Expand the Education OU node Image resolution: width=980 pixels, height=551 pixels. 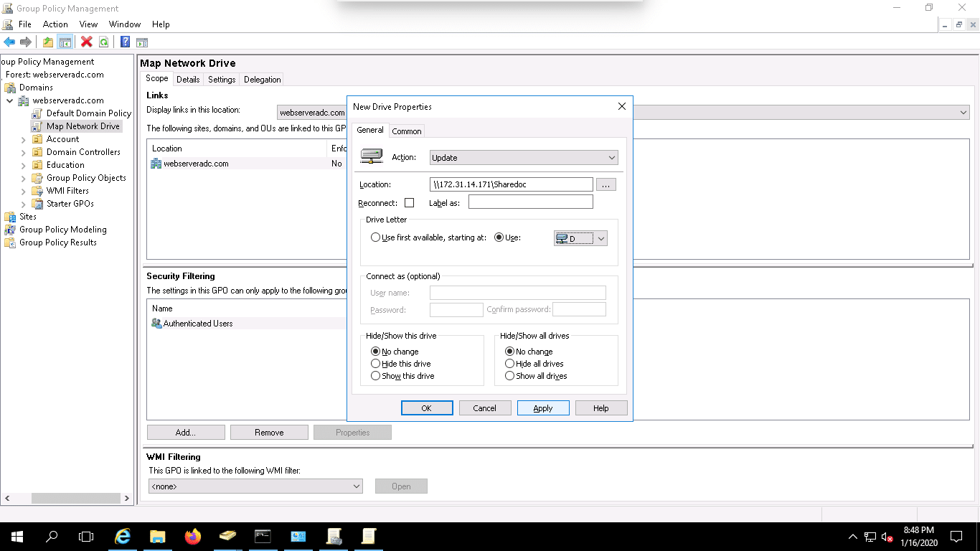pyautogui.click(x=24, y=166)
